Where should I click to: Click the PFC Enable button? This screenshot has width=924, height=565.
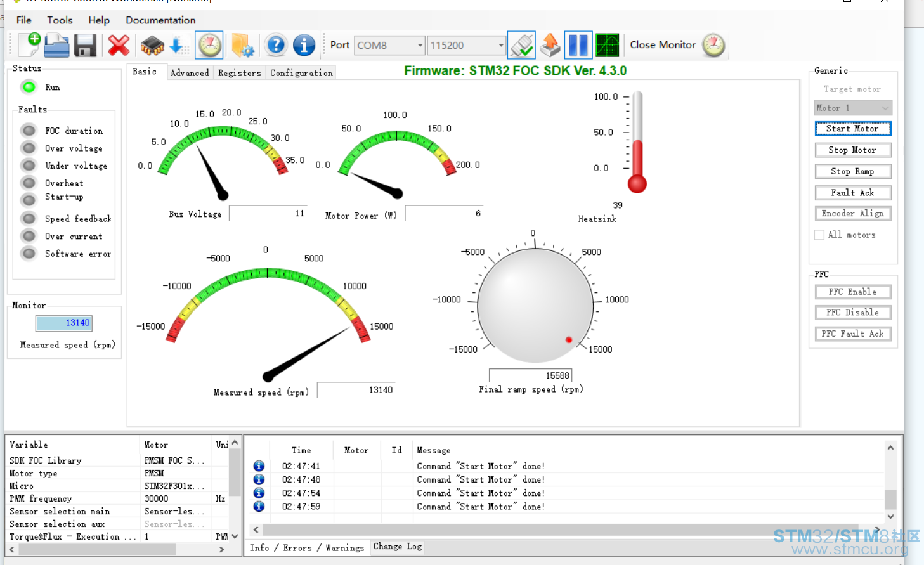coord(853,292)
